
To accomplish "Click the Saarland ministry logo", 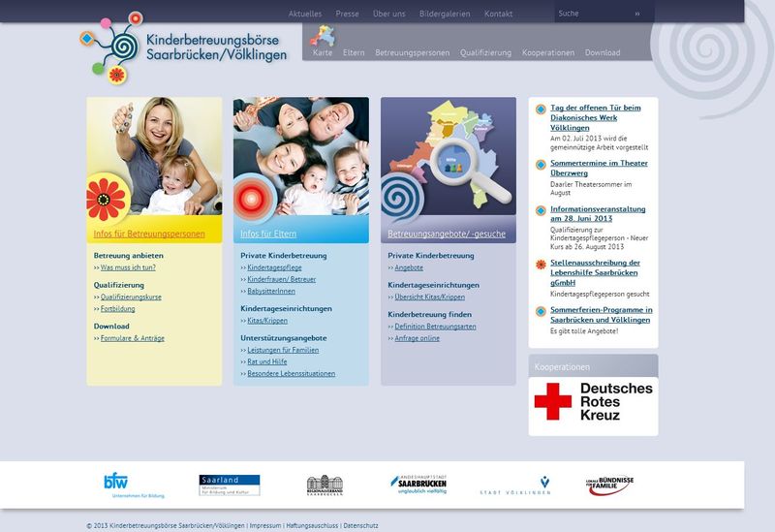I will (229, 485).
